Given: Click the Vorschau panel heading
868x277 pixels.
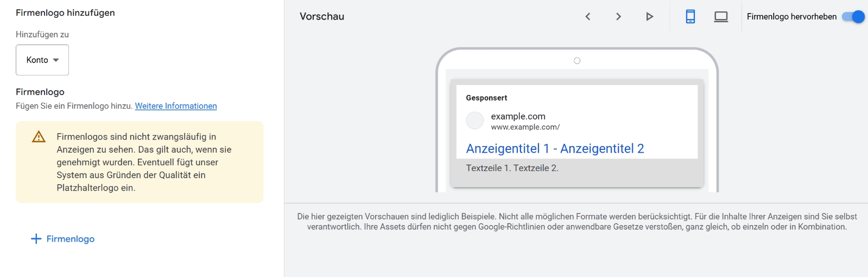Looking at the screenshot, I should [x=322, y=17].
